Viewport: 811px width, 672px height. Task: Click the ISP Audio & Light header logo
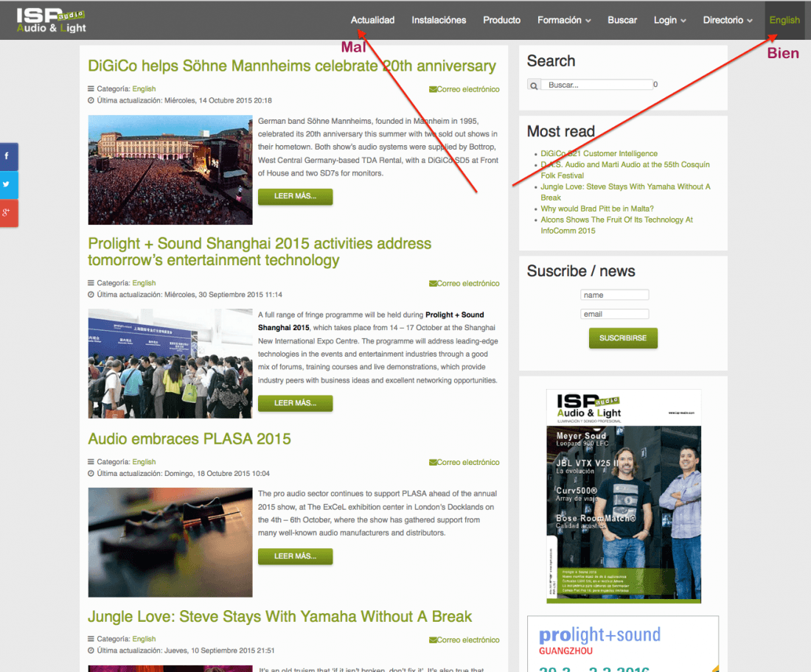(51, 21)
